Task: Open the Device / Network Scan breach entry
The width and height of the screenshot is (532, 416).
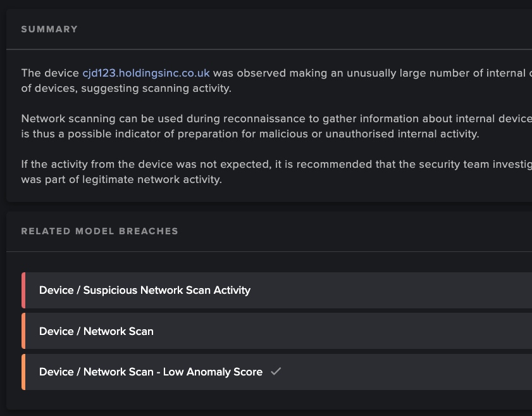Action: [96, 331]
